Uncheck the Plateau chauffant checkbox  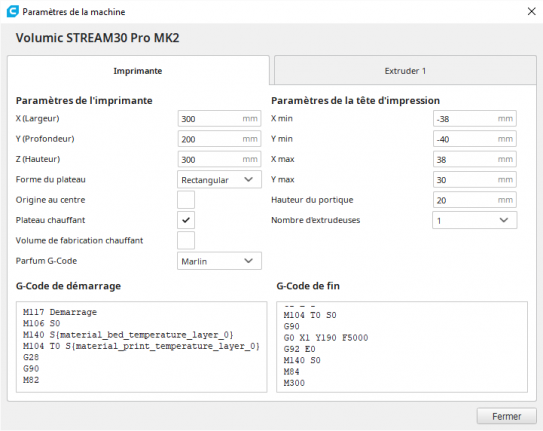pos(186,220)
